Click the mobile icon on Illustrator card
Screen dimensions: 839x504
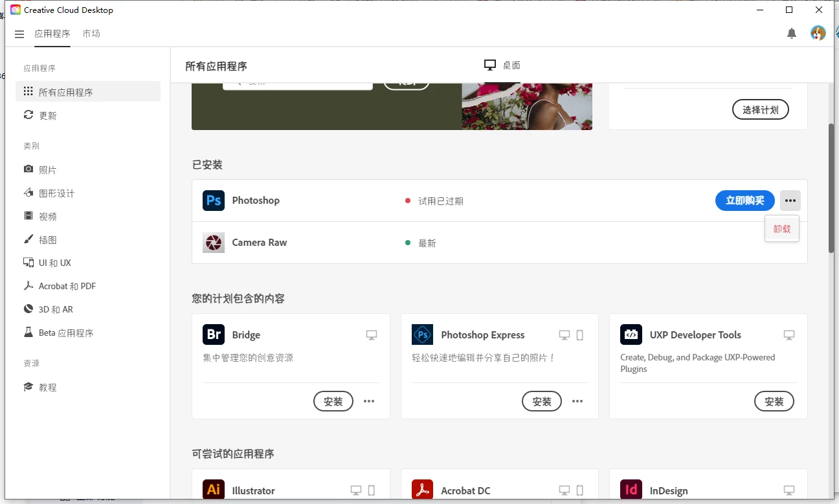click(x=372, y=490)
